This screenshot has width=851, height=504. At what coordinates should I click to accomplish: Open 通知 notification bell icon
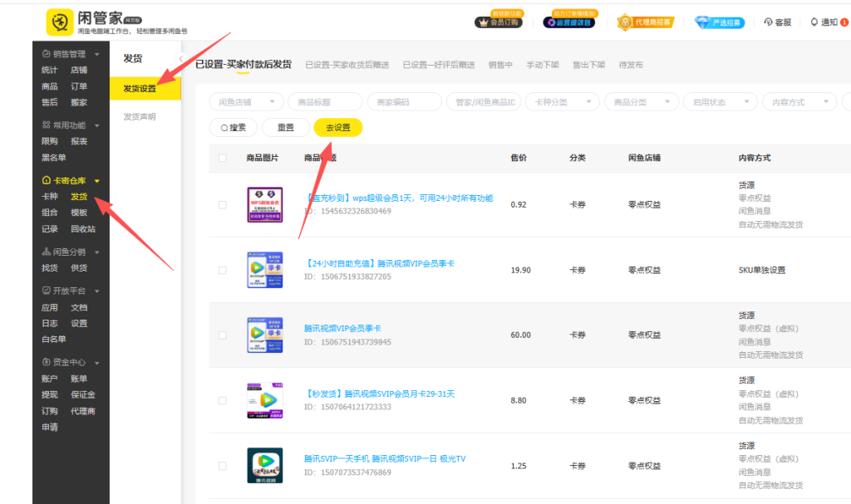814,22
